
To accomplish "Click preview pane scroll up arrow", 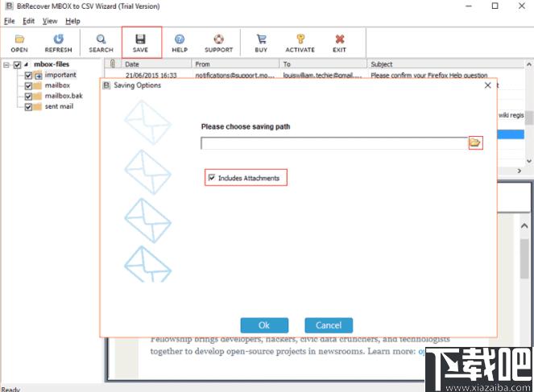I will [524, 225].
